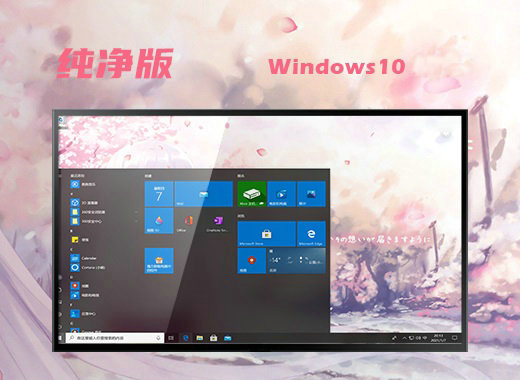
Task: Open the red Maps tile
Action: pos(252,261)
